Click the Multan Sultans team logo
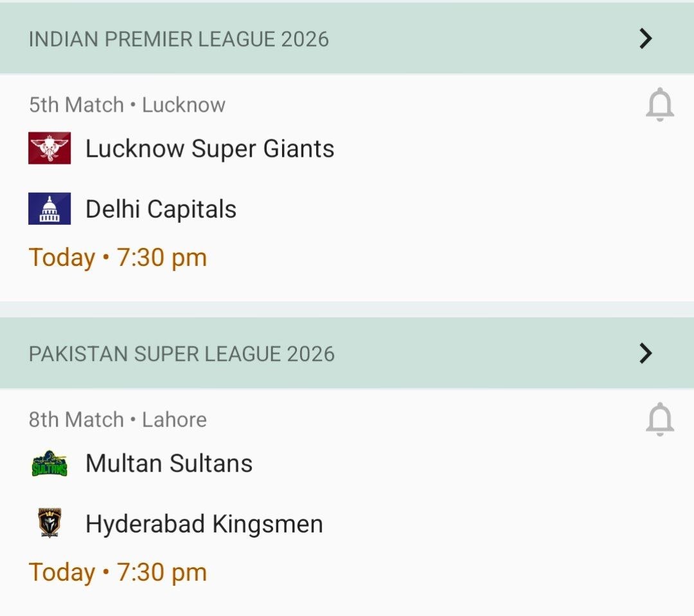This screenshot has width=694, height=616. click(x=49, y=463)
